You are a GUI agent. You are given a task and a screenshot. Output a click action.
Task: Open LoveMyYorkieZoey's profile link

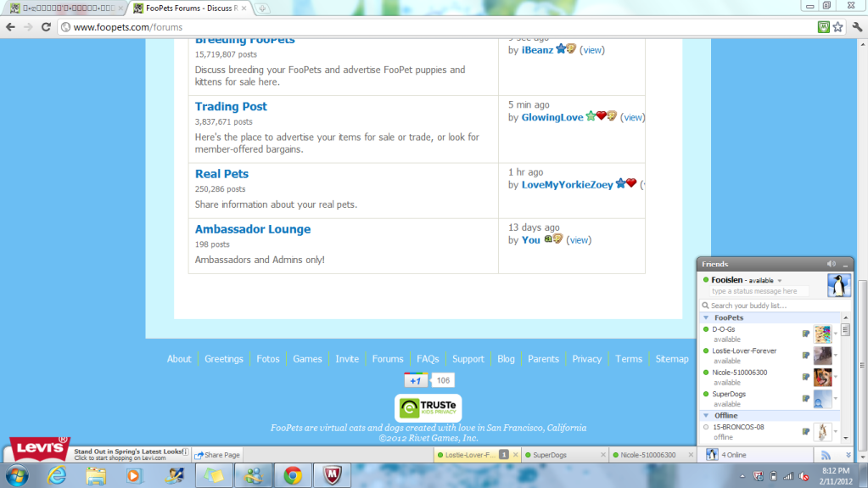point(567,185)
